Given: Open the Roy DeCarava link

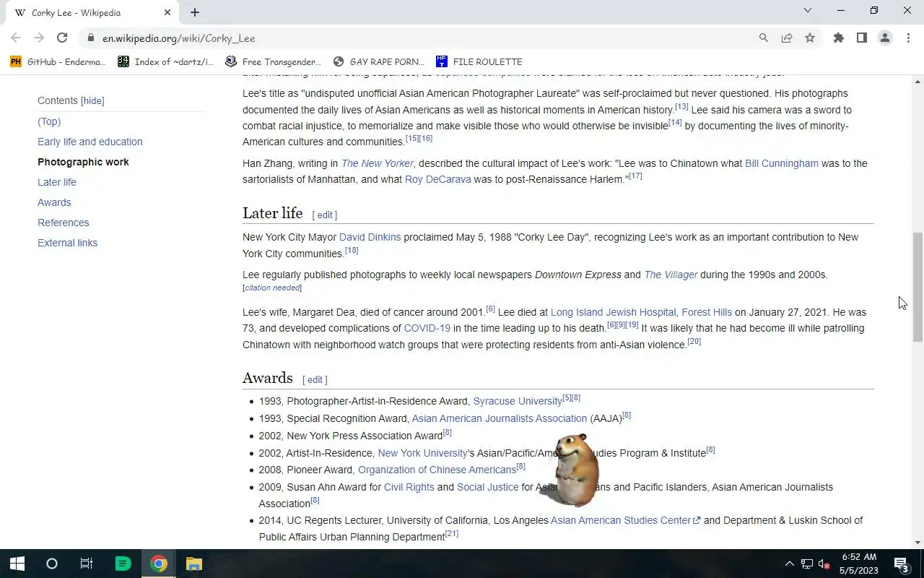Looking at the screenshot, I should pos(437,179).
